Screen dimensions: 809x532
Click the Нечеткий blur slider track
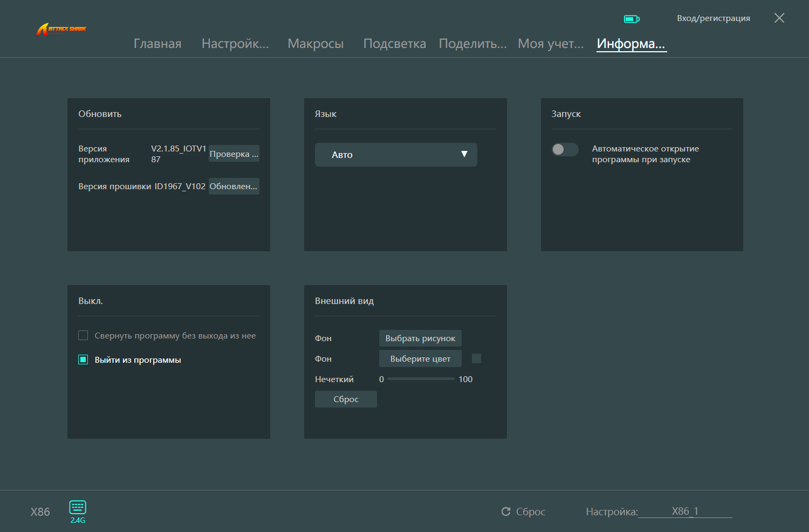[421, 379]
